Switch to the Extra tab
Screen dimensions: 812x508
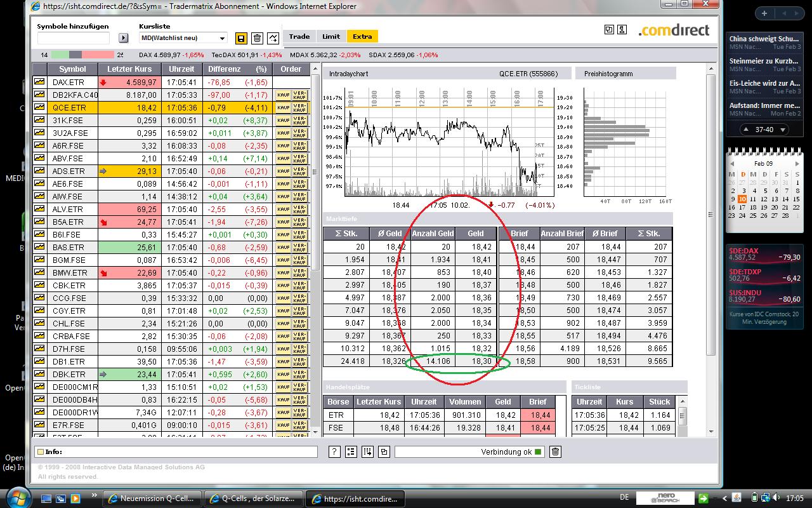tap(363, 36)
